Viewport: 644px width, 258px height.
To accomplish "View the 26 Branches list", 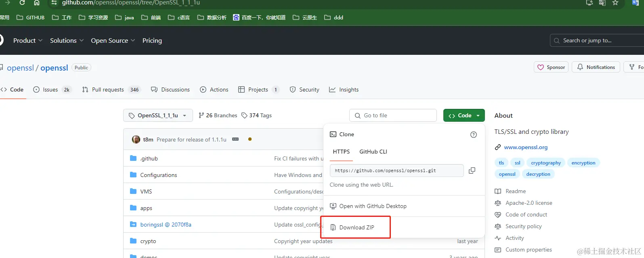I will click(218, 115).
